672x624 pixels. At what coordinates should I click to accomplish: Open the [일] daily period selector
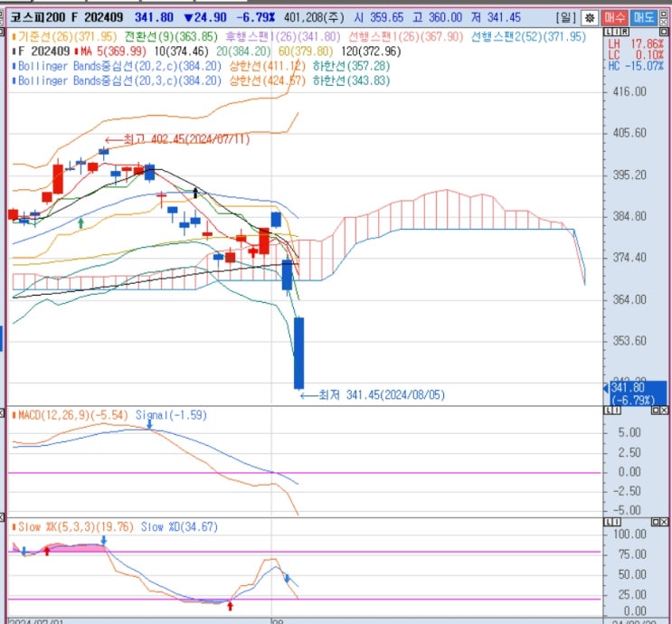565,17
